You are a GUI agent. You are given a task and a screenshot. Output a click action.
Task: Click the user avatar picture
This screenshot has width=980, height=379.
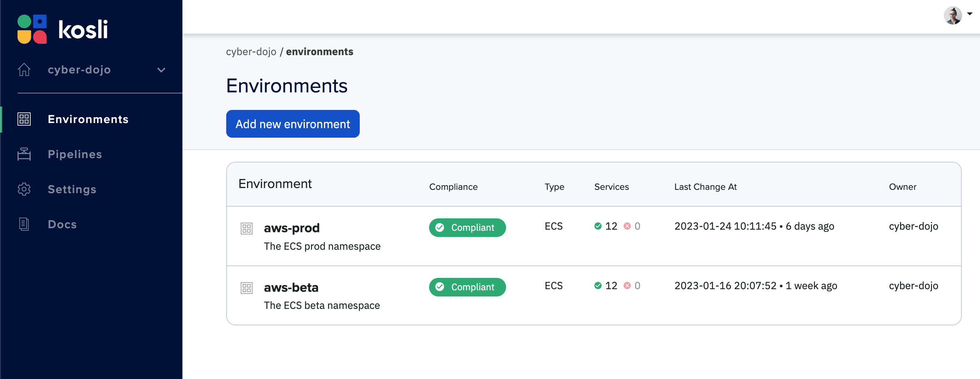953,16
